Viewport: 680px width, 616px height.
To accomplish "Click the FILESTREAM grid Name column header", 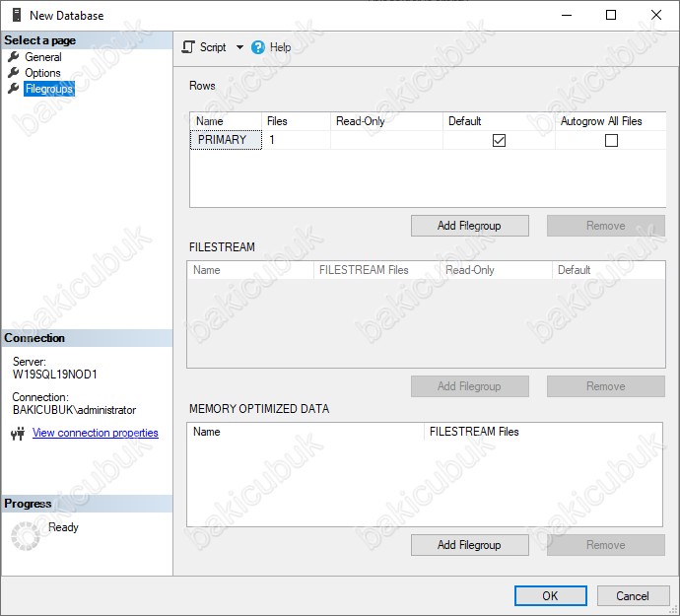I will [250, 270].
